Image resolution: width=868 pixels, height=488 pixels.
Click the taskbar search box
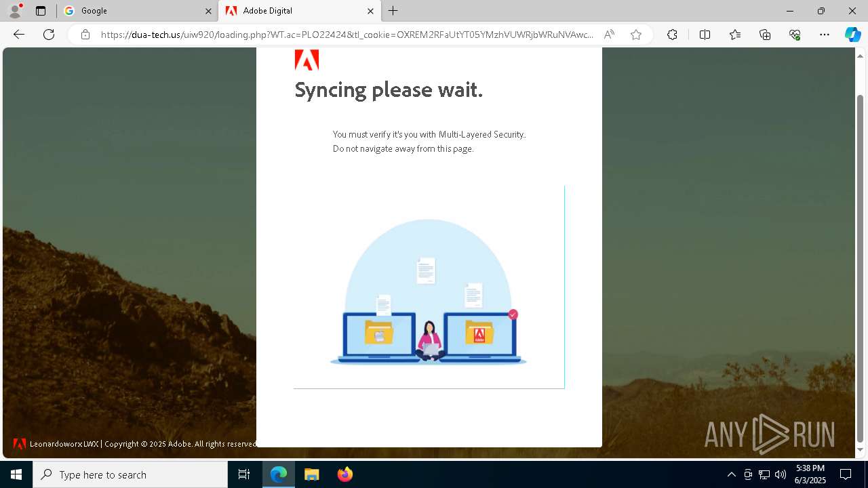(130, 474)
